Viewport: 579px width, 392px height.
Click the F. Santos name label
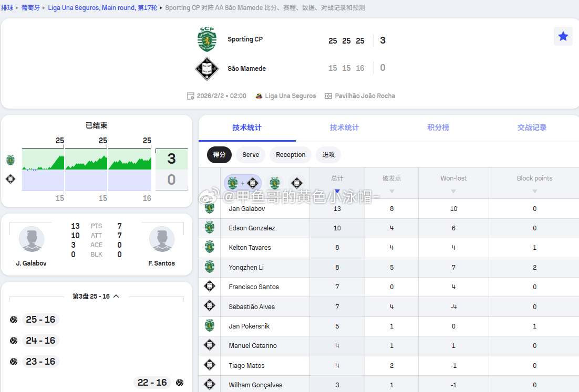point(161,263)
